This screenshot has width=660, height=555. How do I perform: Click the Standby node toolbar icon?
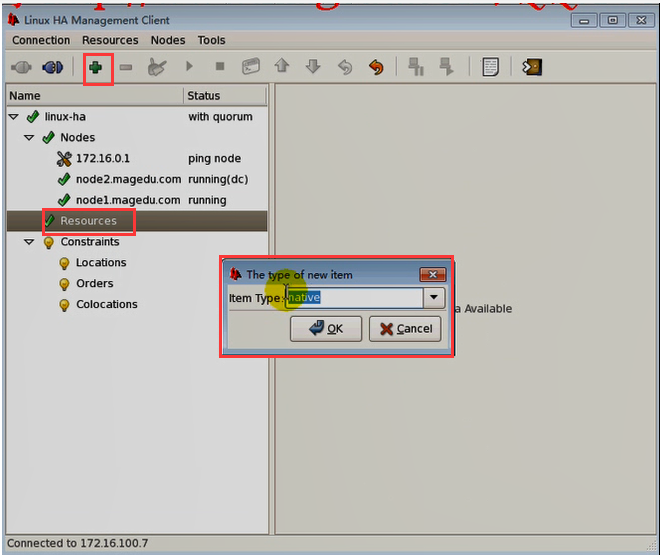click(x=416, y=66)
